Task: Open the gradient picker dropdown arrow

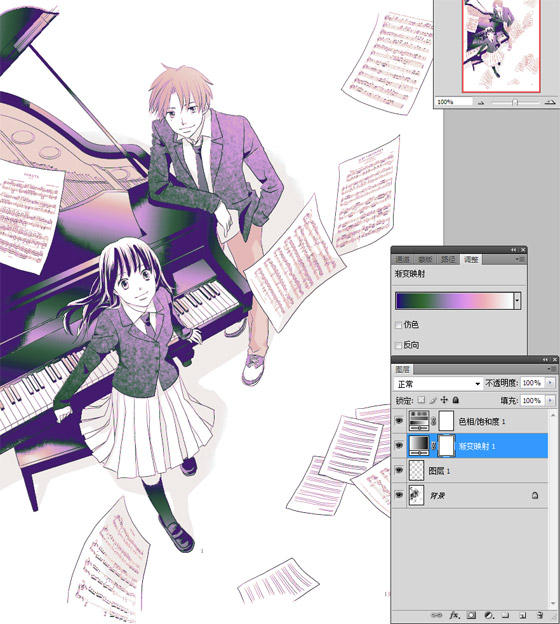Action: 517,300
